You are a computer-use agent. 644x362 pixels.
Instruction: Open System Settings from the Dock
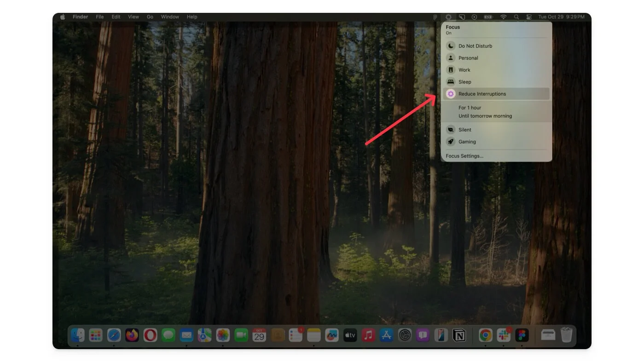coord(405,335)
